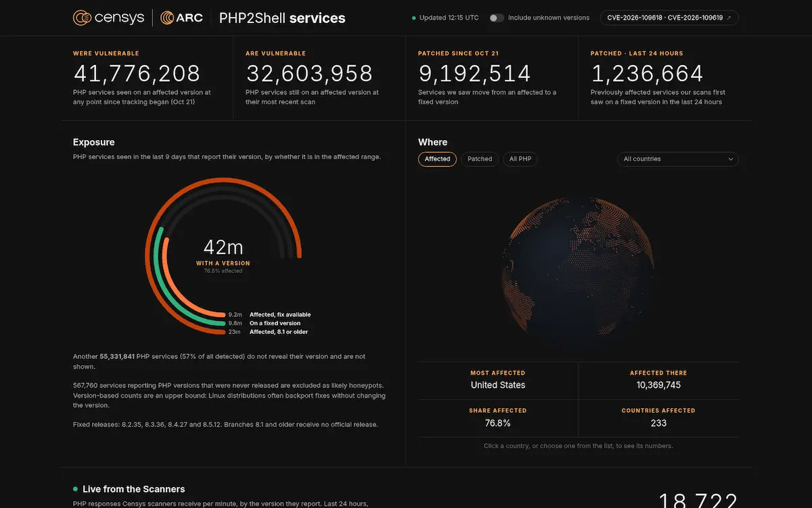Screen dimensions: 812x508
Task: Click the Affected, fix available legend label
Action: tap(280, 315)
